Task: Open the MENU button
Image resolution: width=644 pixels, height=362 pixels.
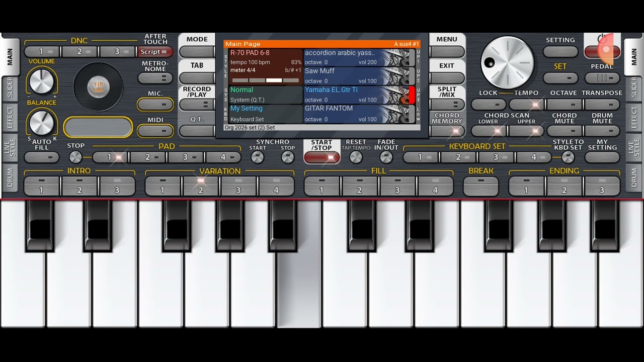Action: tap(447, 52)
